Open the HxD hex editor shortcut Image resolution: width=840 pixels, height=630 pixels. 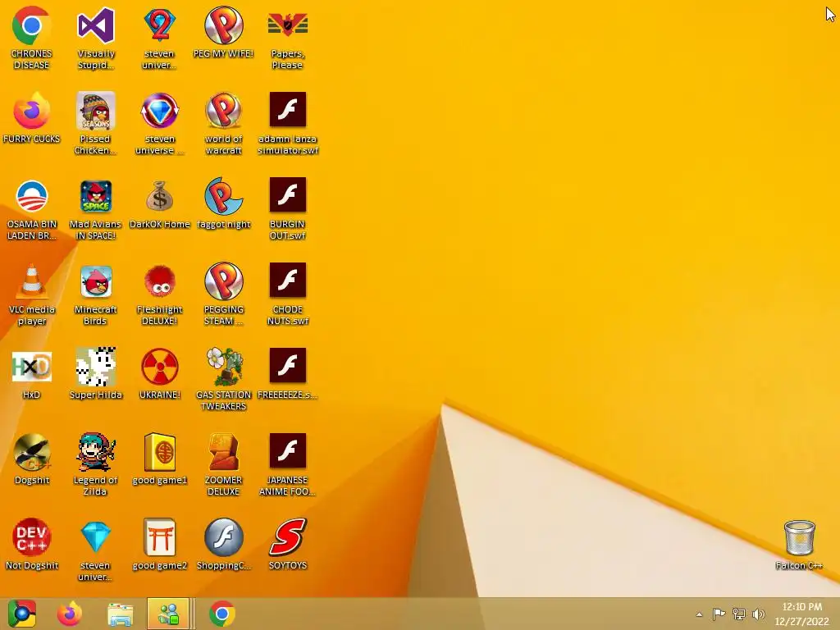(32, 374)
